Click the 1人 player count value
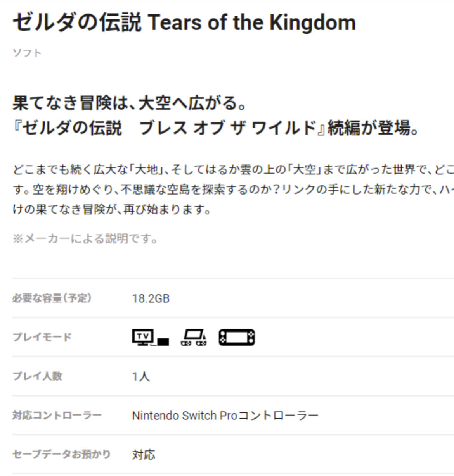 click(x=141, y=376)
